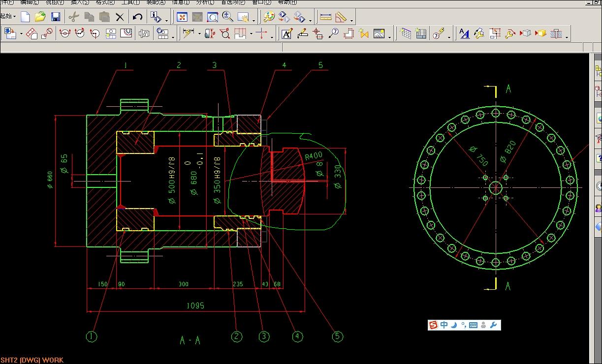Open the soft keyboard icon in IME bar
This screenshot has width=602, height=364.
coord(473,325)
